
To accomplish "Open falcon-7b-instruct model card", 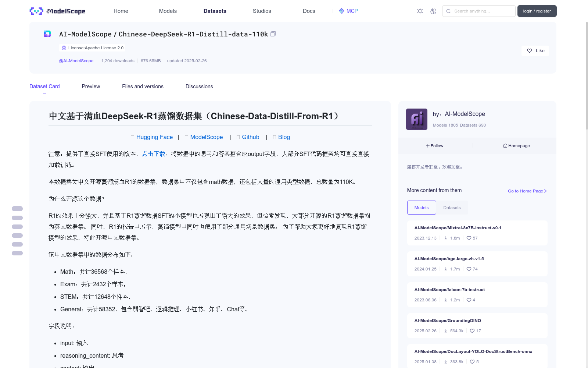I will tap(477, 295).
